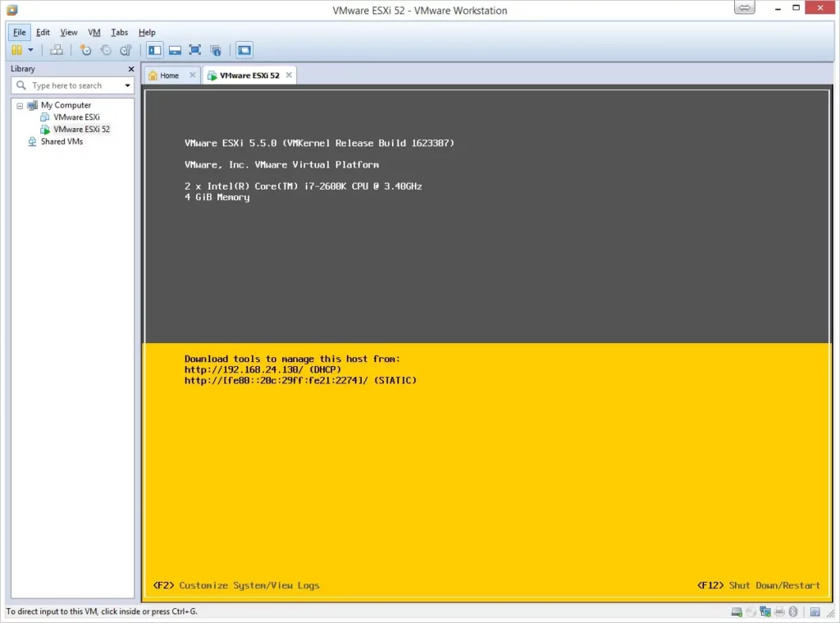840x623 pixels.
Task: Click the hard disk status icon
Action: click(x=737, y=612)
